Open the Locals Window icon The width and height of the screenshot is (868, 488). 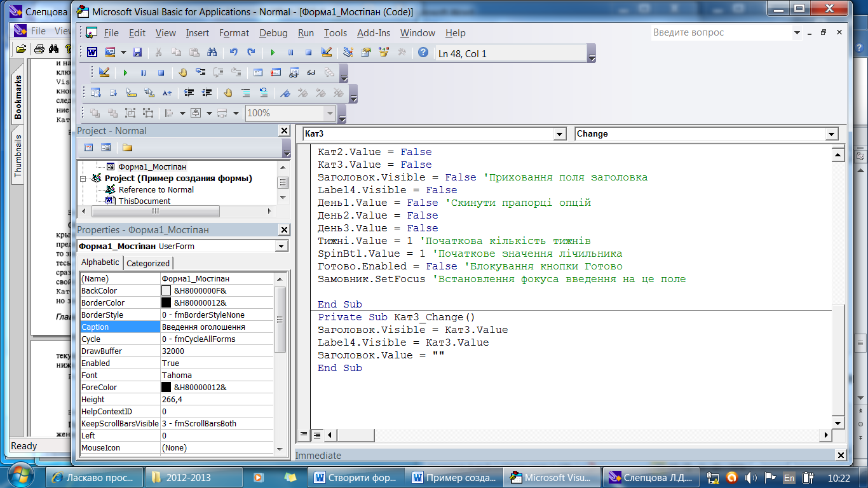[258, 72]
